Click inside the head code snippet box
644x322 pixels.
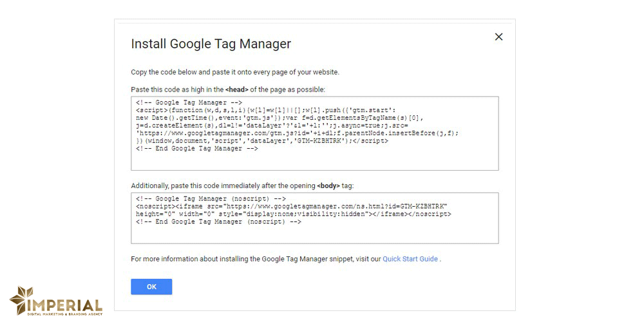click(x=314, y=160)
